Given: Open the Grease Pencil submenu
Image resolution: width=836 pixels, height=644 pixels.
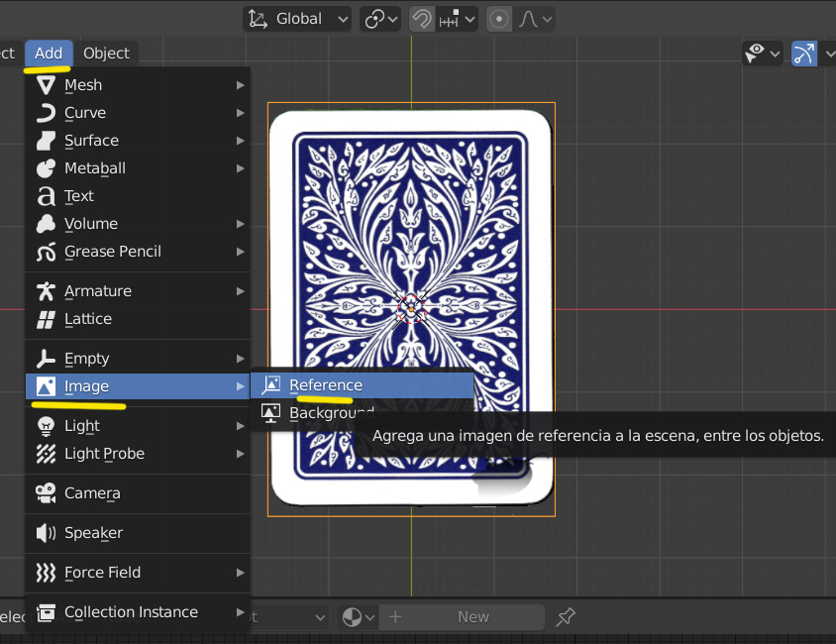Looking at the screenshot, I should pos(138,252).
